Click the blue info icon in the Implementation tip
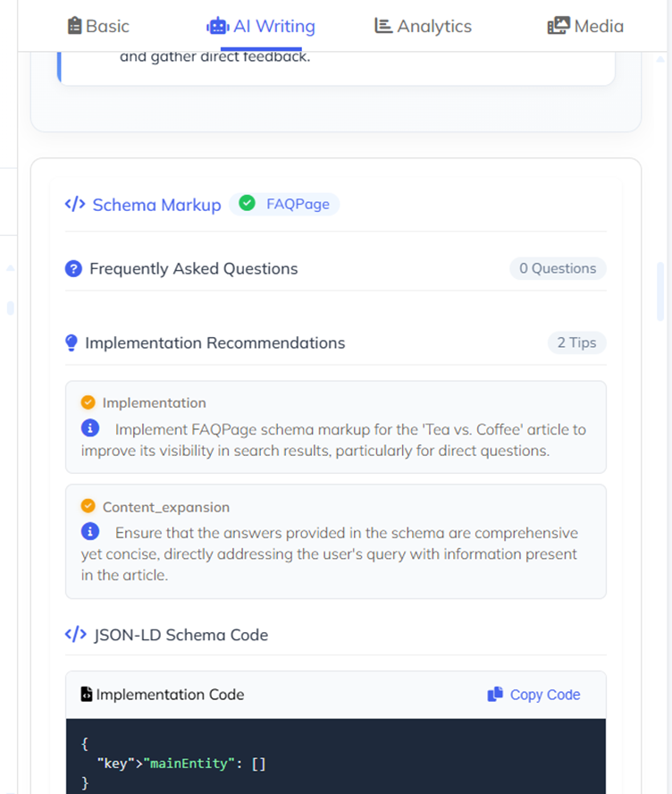The image size is (672, 794). coord(89,428)
